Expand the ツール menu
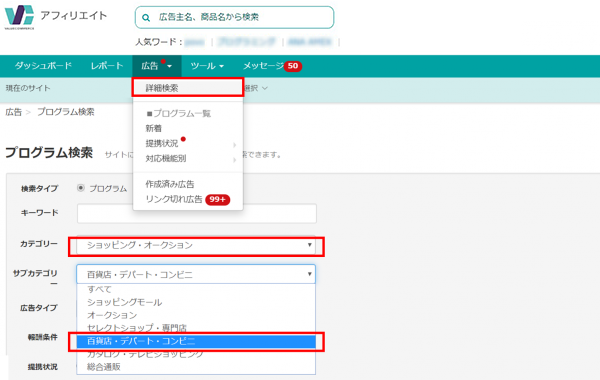Screen dimensions: 600x380 tap(207, 66)
